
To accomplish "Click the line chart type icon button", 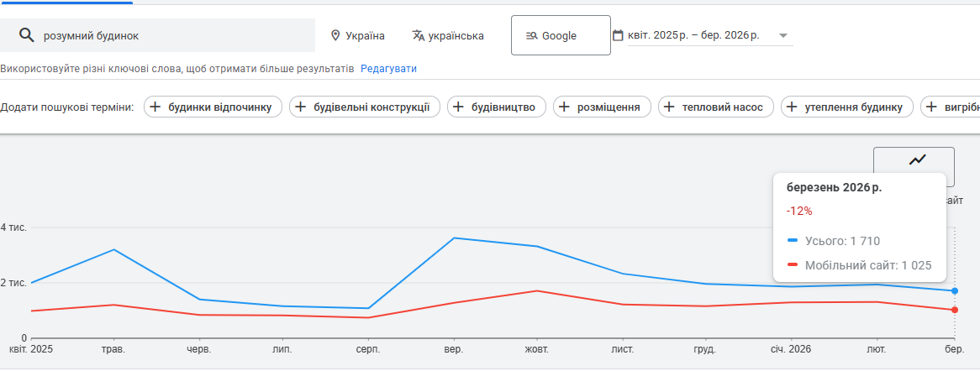I will (x=917, y=159).
